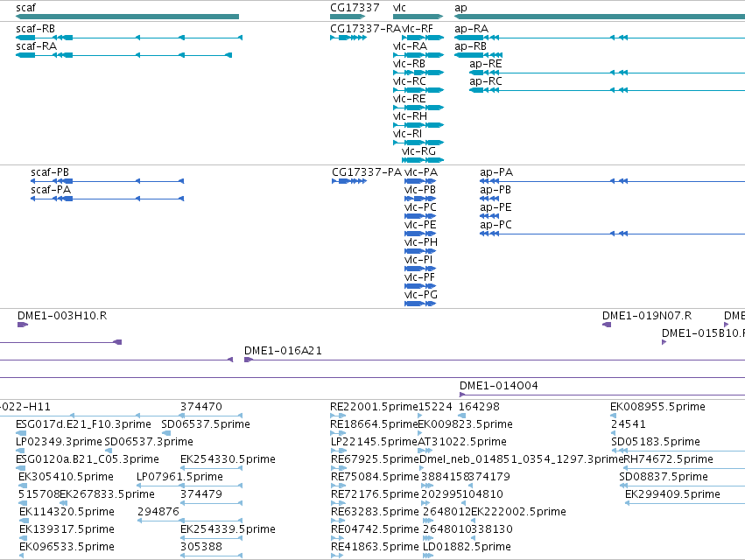Select the vlc-PE protein label
This screenshot has height=560, width=745.
coord(420,225)
